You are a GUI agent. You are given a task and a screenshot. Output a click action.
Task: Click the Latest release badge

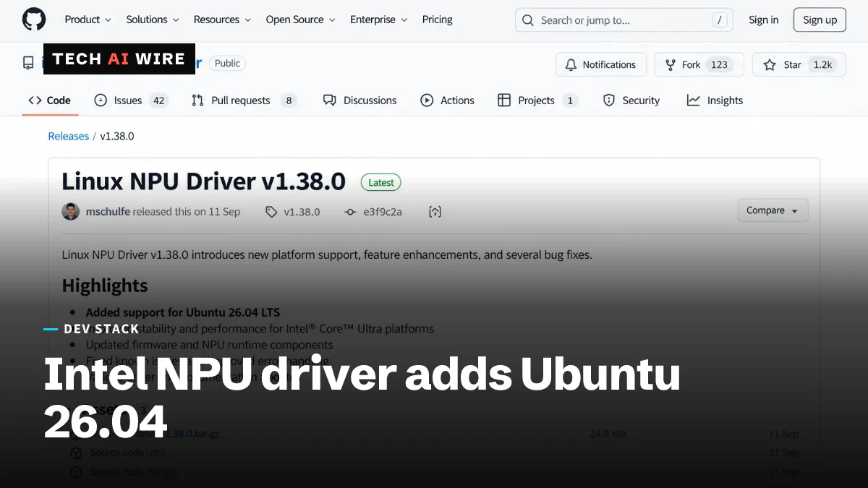pyautogui.click(x=380, y=183)
